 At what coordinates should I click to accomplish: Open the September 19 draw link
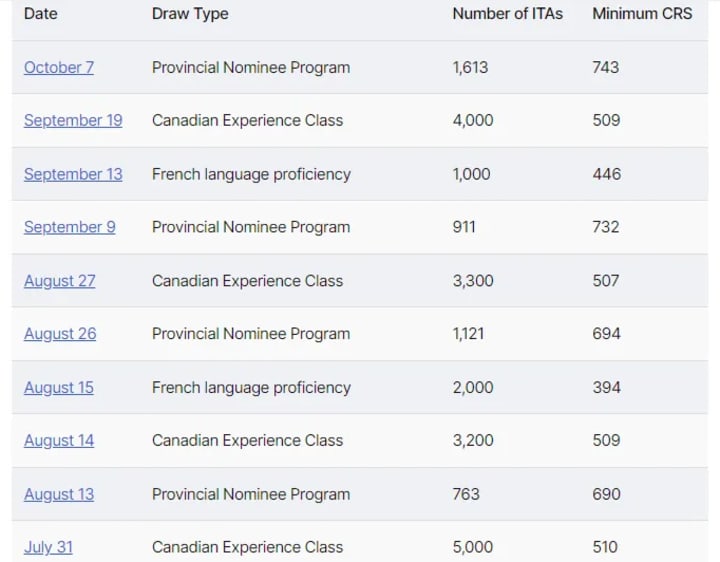point(73,120)
